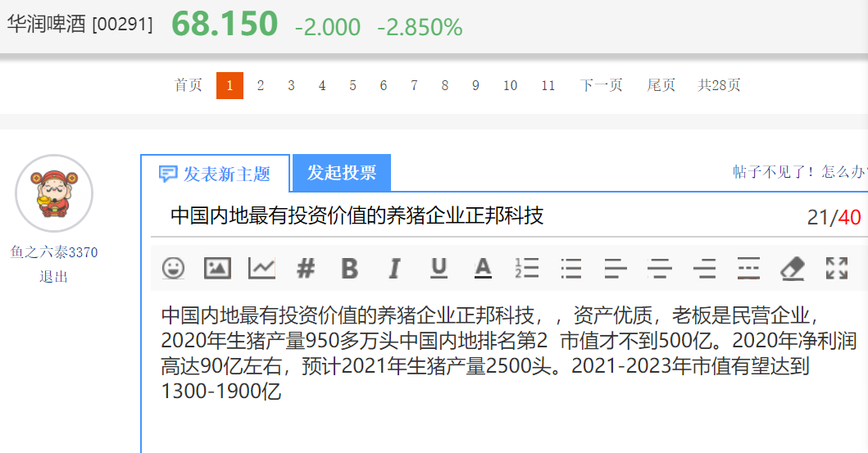Click the -2.000 price change value

[x=328, y=27]
